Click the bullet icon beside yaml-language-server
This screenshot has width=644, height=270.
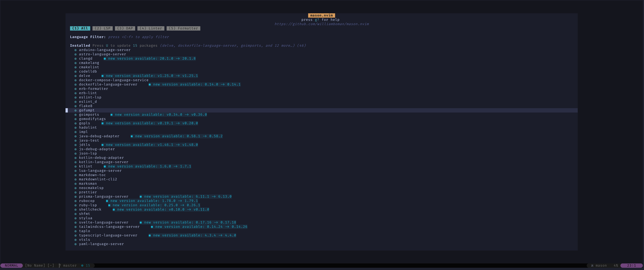pyautogui.click(x=75, y=244)
